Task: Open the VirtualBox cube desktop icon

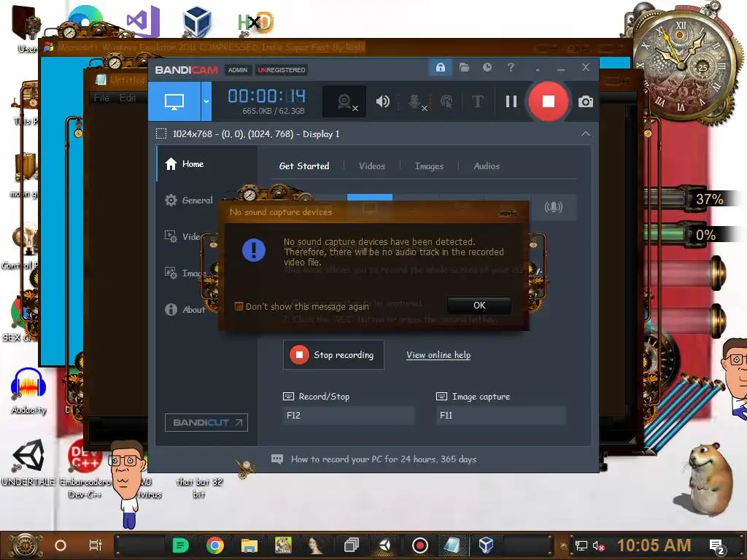Action: 197,21
